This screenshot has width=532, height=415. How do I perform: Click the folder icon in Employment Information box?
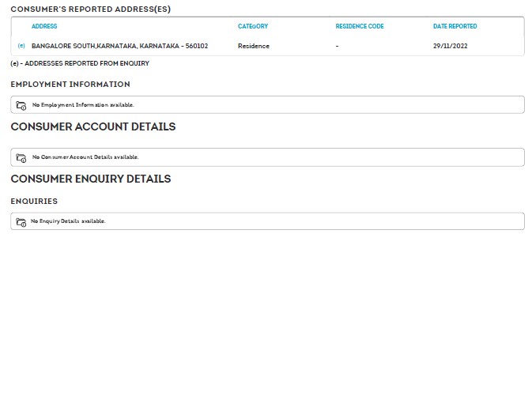point(21,105)
